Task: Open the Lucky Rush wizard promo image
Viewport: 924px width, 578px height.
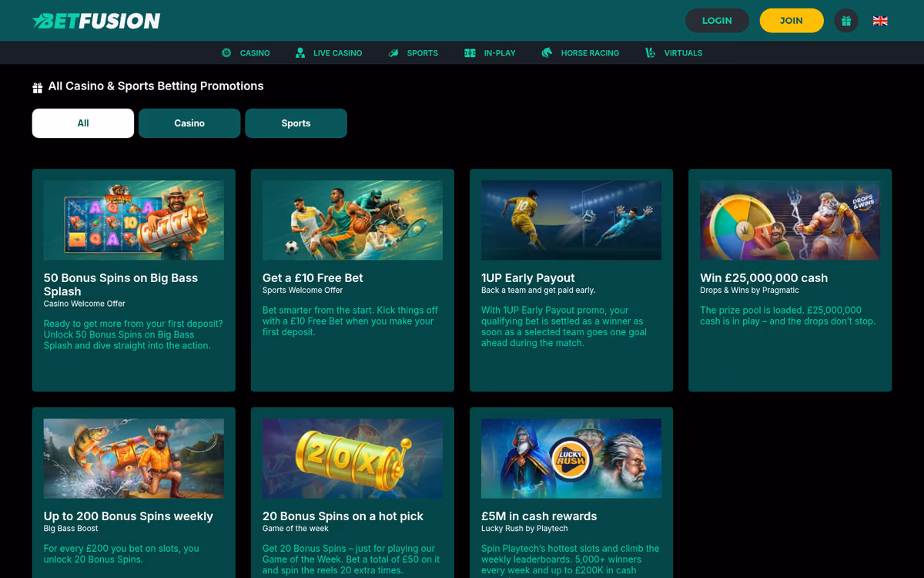Action: (x=571, y=459)
